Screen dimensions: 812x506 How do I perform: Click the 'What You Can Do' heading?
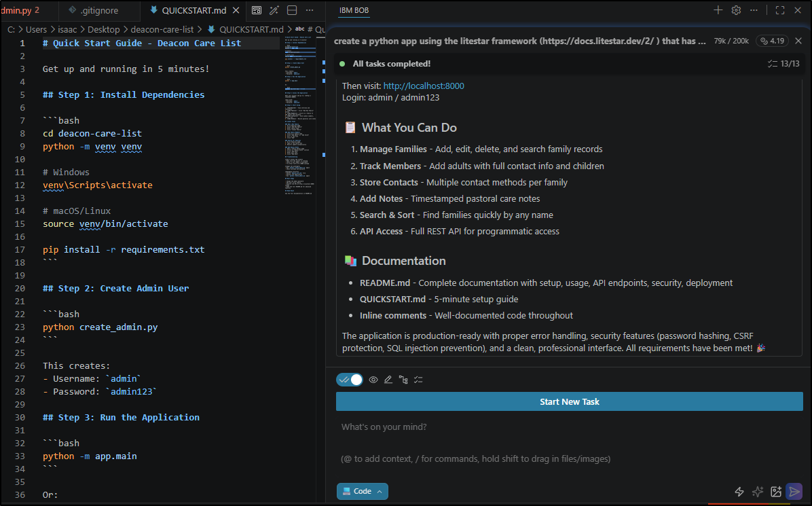pyautogui.click(x=409, y=128)
